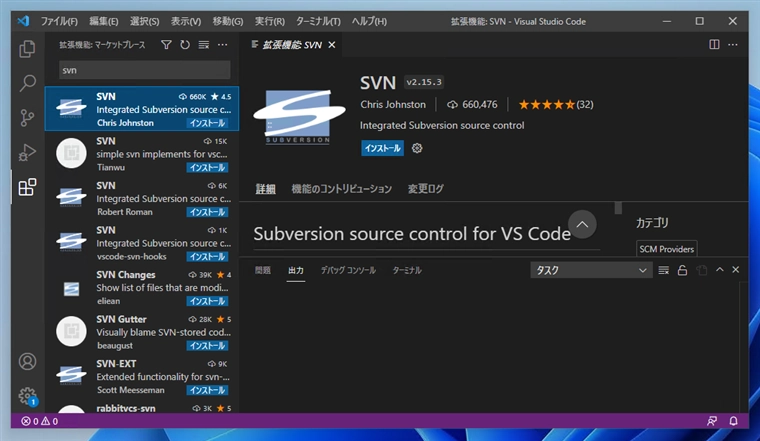The image size is (760, 441).
Task: Select the SVN Gutter extension entry
Action: [x=142, y=332]
